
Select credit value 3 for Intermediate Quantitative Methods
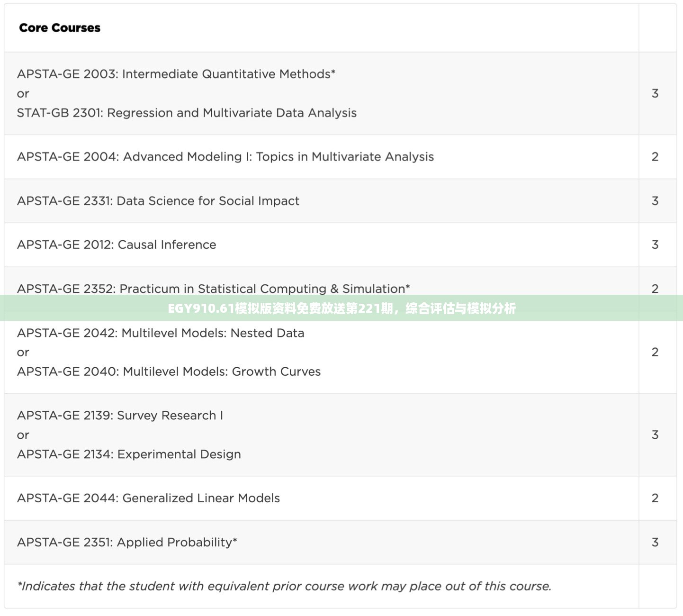pos(655,93)
